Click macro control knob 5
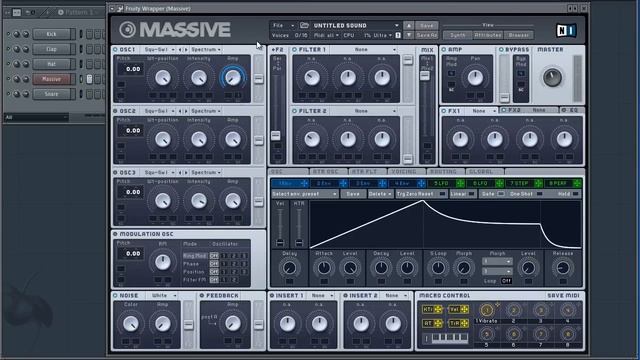640x360 pixels. point(487,335)
